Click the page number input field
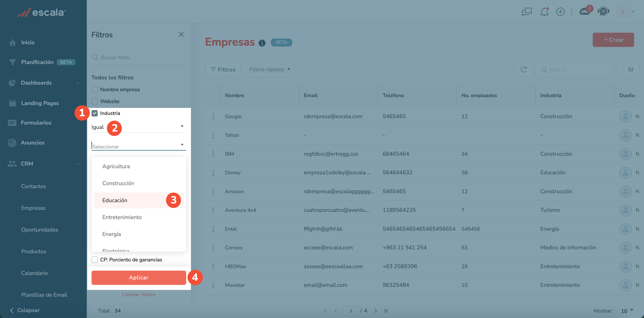This screenshot has width=644, height=318. click(351, 311)
